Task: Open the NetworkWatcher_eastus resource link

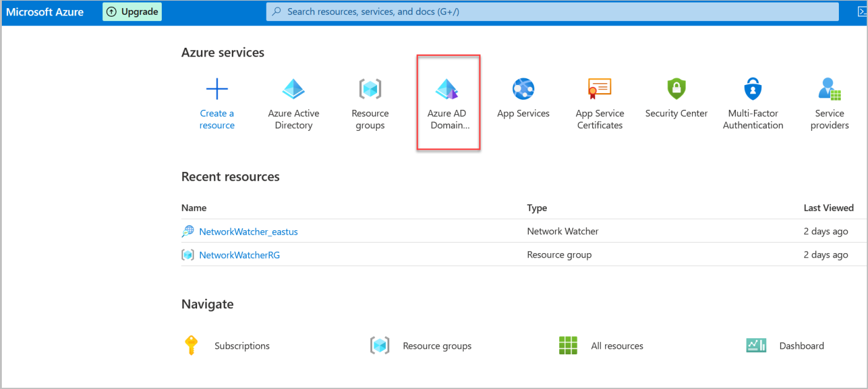Action: tap(249, 231)
